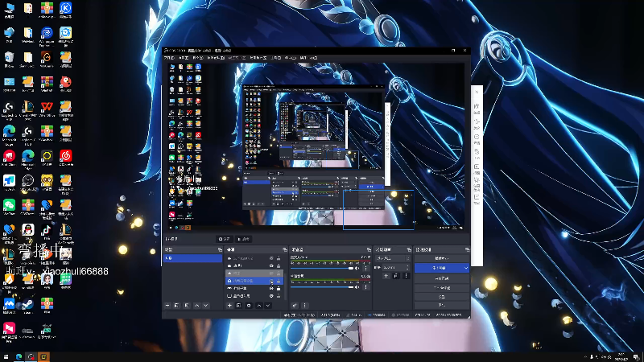The height and width of the screenshot is (362, 644).
Task: Adjust transition duration spinner arrows
Action: [407, 268]
